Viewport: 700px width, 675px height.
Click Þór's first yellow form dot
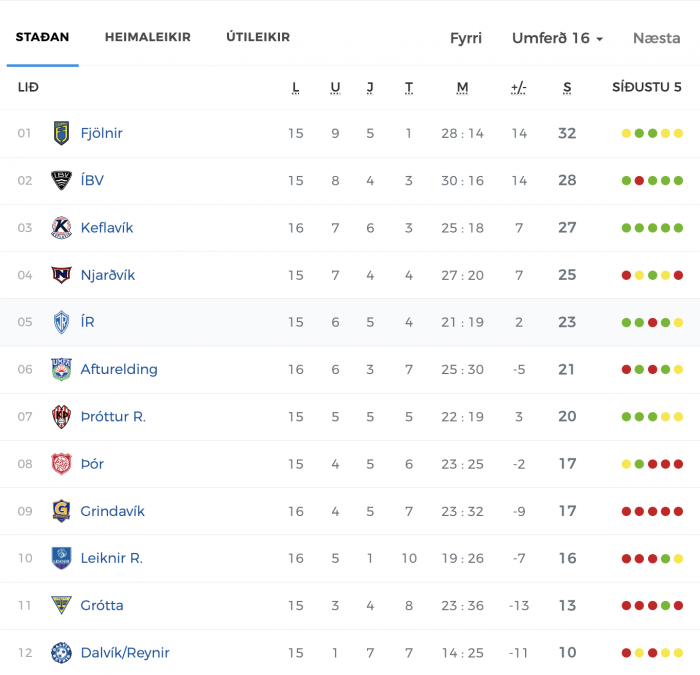[x=626, y=464]
